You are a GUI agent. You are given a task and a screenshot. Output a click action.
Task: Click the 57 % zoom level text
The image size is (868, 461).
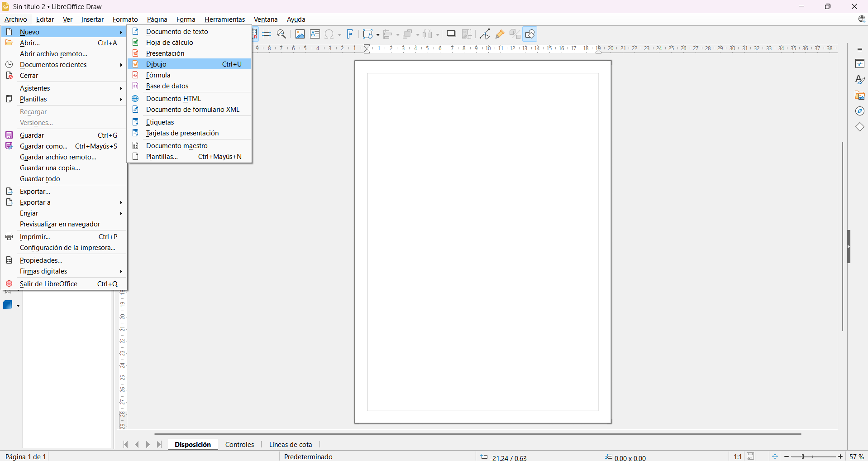857,457
